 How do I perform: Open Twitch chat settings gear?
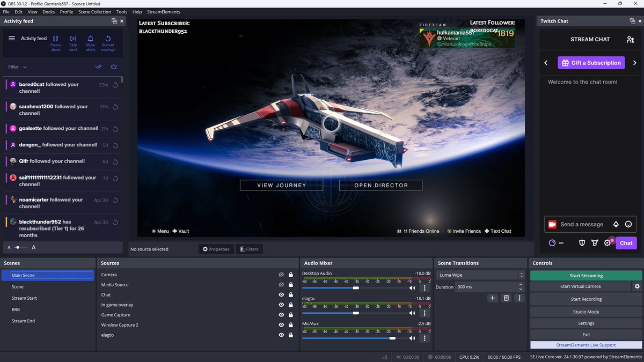(x=608, y=243)
